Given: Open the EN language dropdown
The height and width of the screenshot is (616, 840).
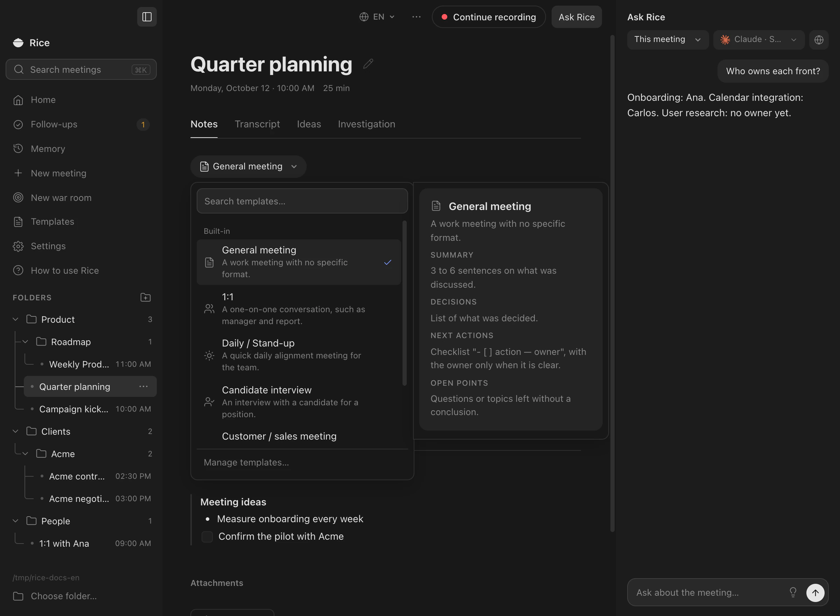Looking at the screenshot, I should (377, 17).
